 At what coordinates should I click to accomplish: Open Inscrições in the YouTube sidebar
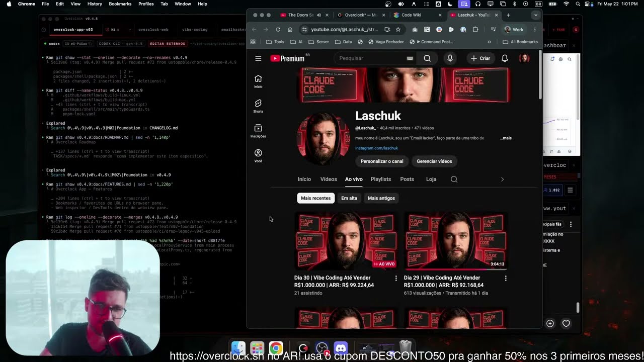coord(258,131)
